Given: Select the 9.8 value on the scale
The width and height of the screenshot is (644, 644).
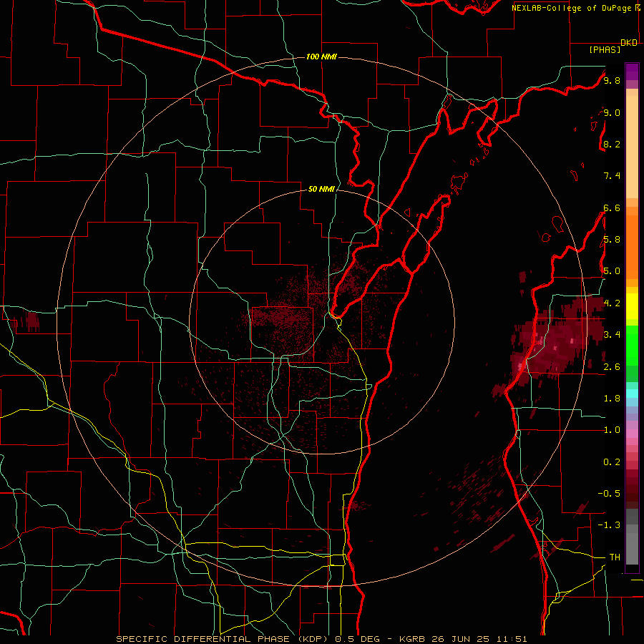Looking at the screenshot, I should tap(612, 80).
